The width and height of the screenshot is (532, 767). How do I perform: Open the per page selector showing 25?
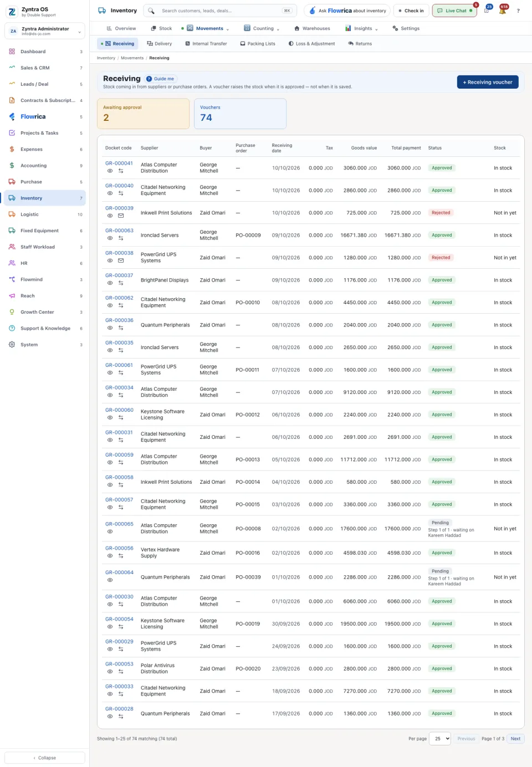click(439, 739)
